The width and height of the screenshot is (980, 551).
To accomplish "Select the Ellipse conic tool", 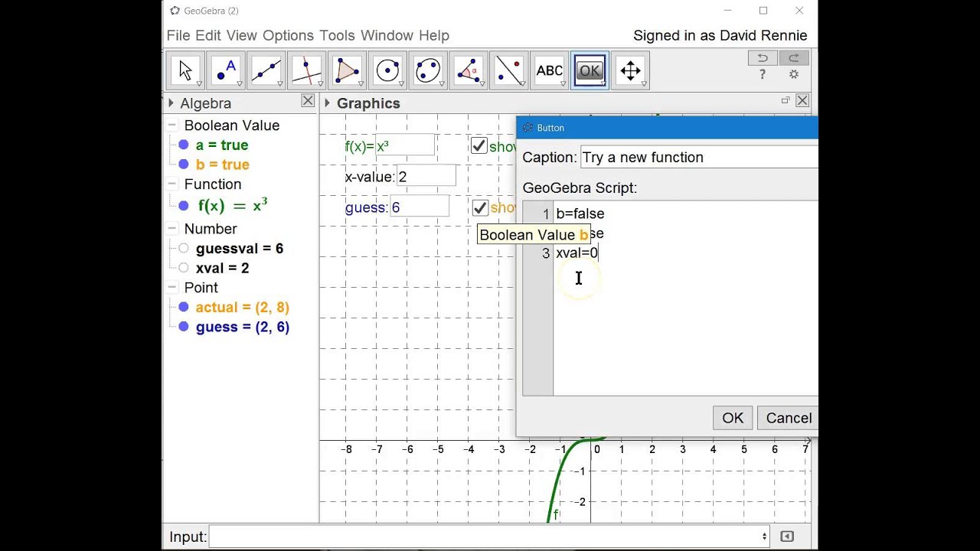I will click(x=428, y=71).
